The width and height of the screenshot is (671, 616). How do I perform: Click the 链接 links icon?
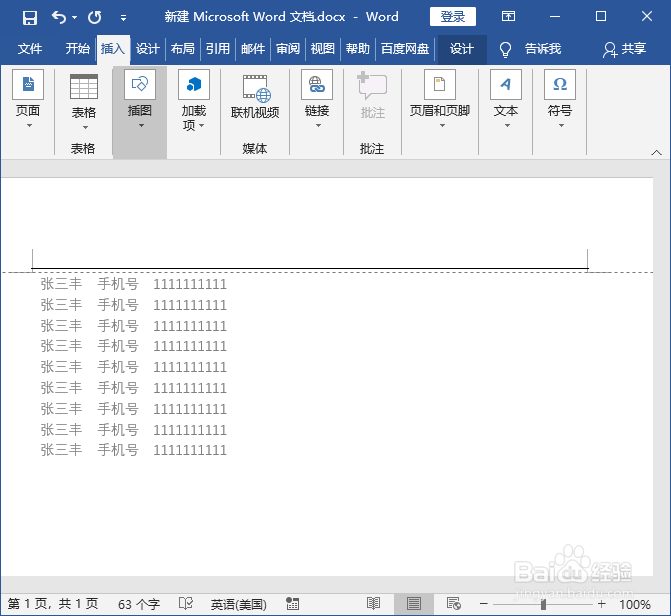(317, 84)
